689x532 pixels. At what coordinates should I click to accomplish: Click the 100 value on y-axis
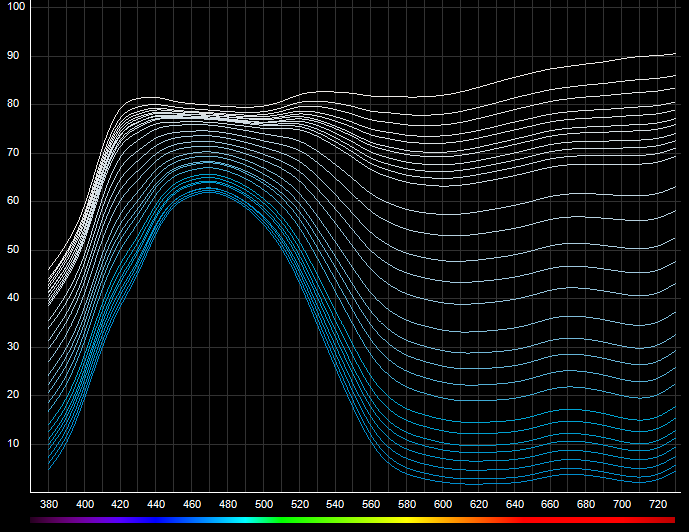point(15,7)
